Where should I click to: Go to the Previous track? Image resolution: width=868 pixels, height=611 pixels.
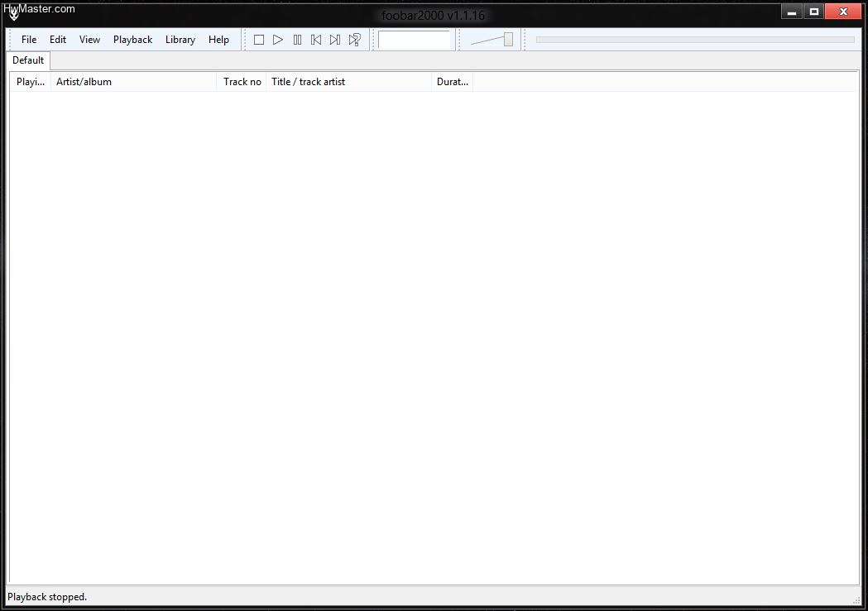(x=316, y=40)
